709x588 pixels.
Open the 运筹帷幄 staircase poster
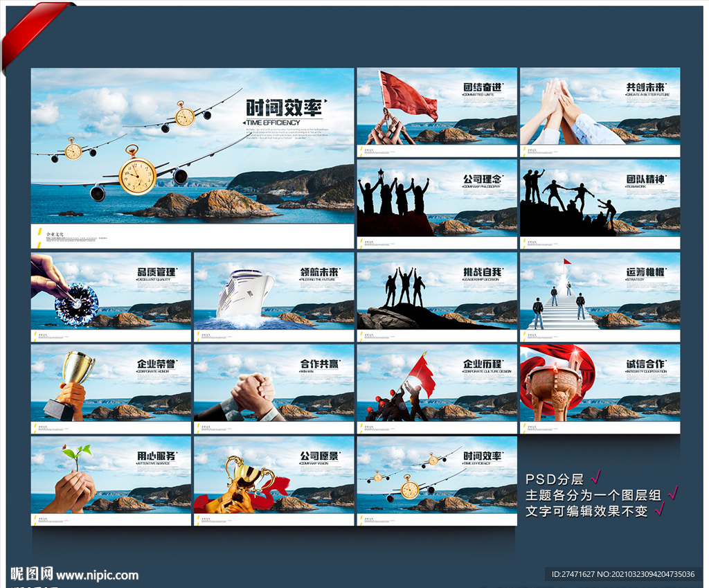(x=600, y=296)
